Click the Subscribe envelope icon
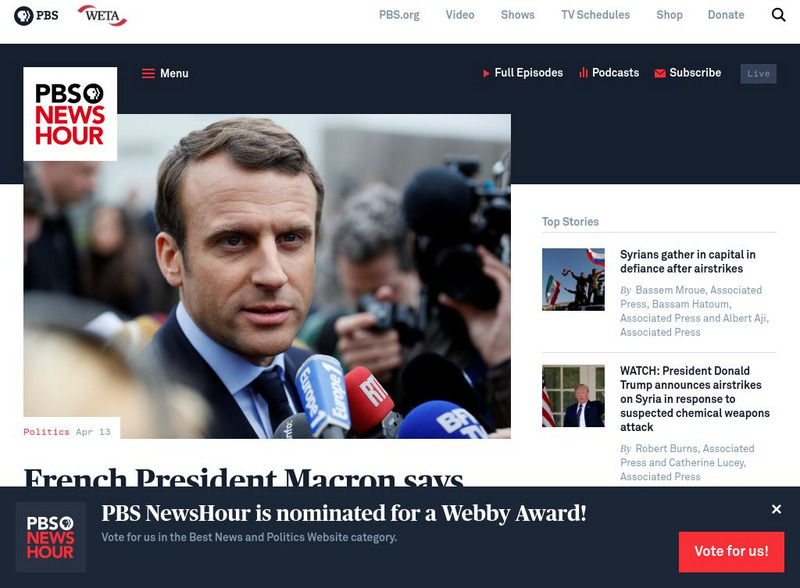Screen dimensions: 800x588 coord(660,74)
